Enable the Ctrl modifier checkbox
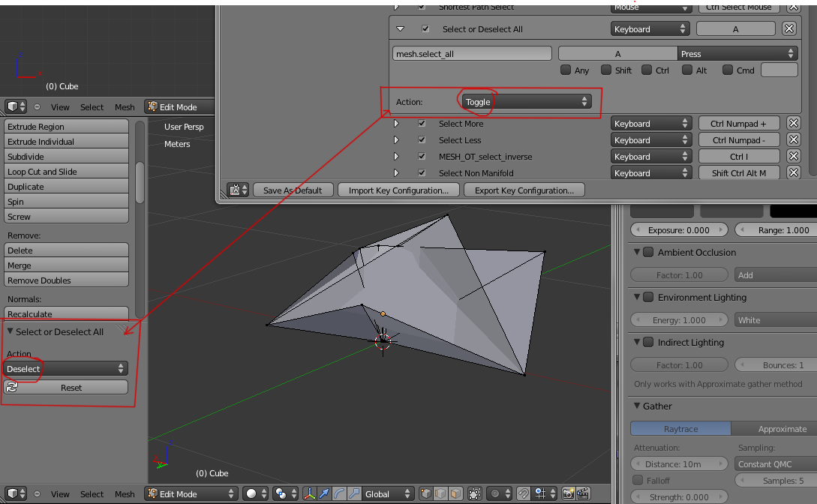This screenshot has width=817, height=504. 647,70
